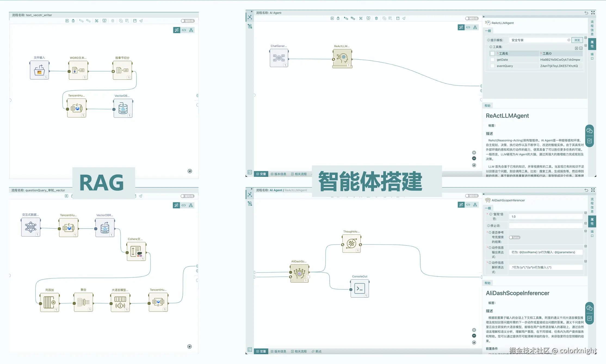Check the getDate tool row checkbox
This screenshot has width=606, height=364.
coord(492,60)
